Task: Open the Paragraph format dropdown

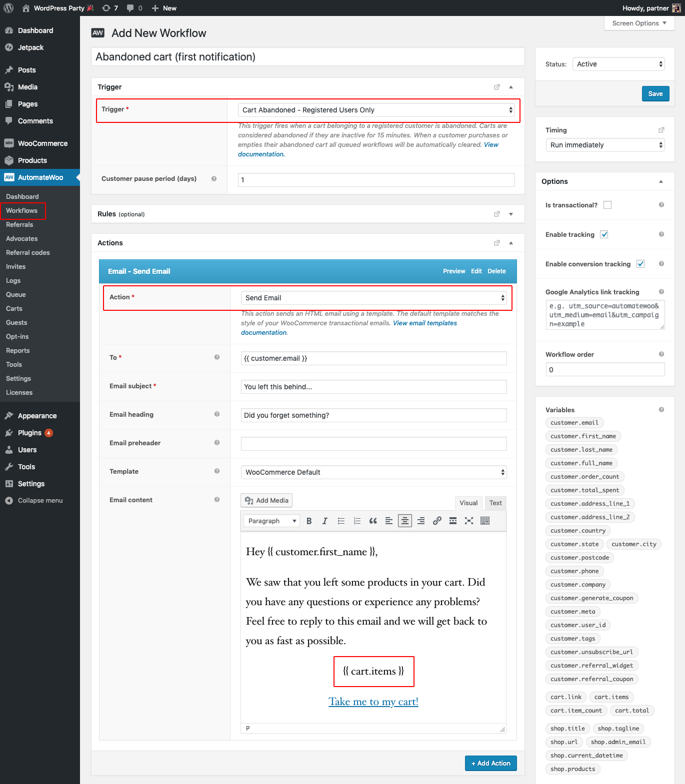Action: [x=271, y=521]
